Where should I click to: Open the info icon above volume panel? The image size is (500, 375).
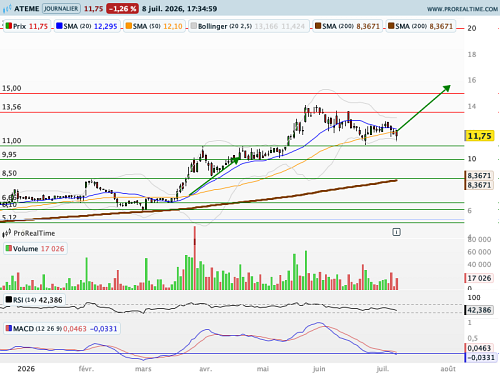coord(396,232)
